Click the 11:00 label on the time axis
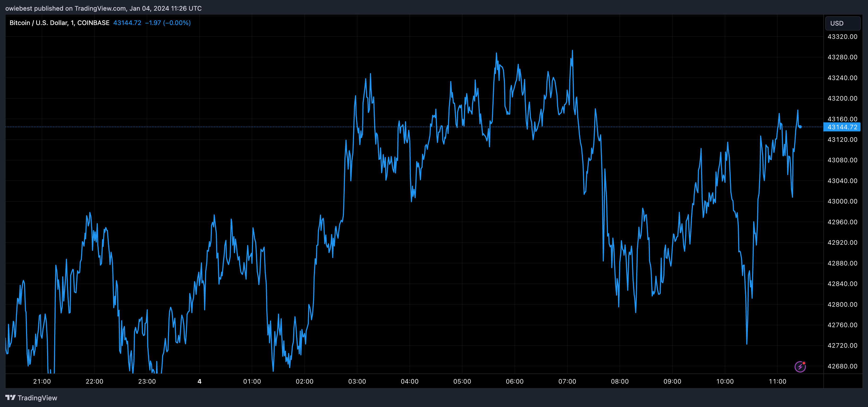Image resolution: width=868 pixels, height=407 pixels. click(778, 381)
